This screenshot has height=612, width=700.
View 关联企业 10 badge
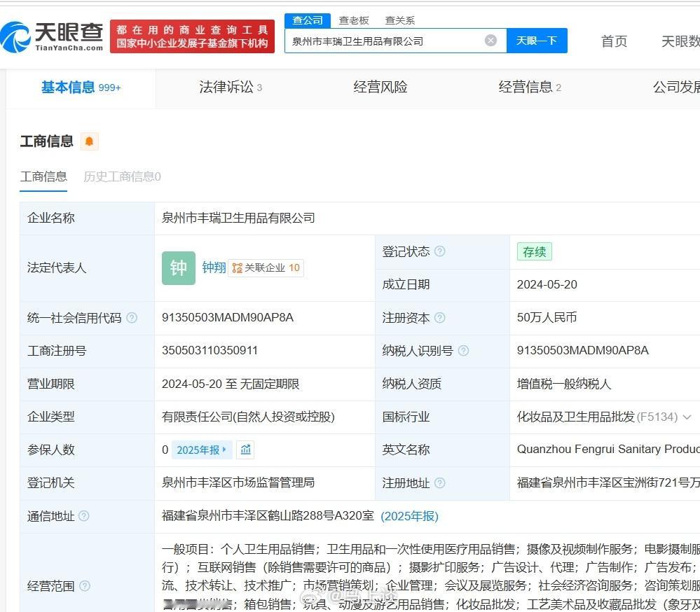[266, 267]
